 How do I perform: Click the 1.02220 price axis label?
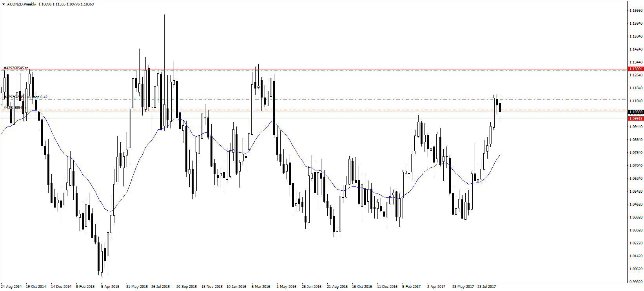point(635,243)
